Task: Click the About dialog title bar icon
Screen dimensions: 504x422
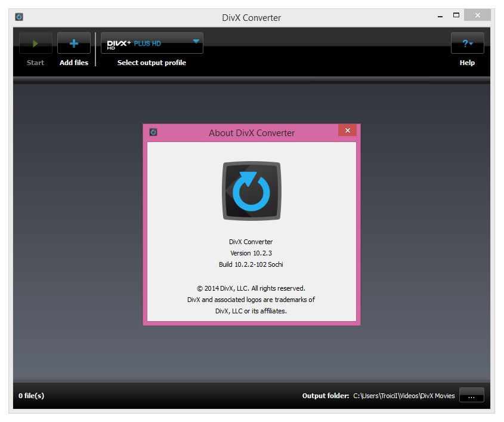Action: pos(153,132)
